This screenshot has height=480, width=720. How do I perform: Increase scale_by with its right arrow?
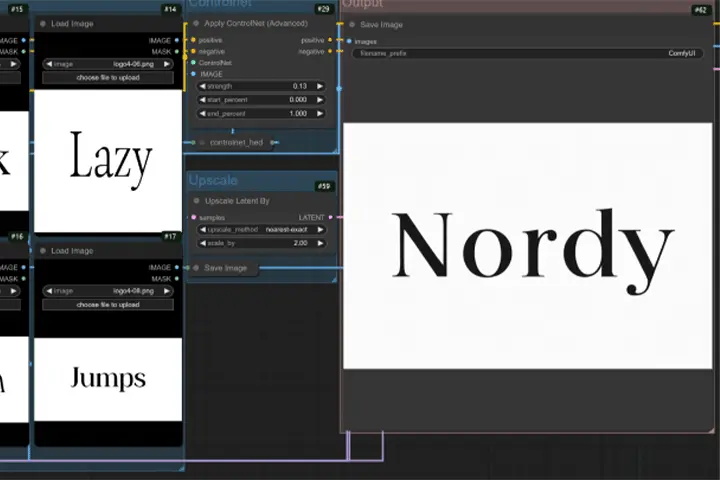click(320, 243)
